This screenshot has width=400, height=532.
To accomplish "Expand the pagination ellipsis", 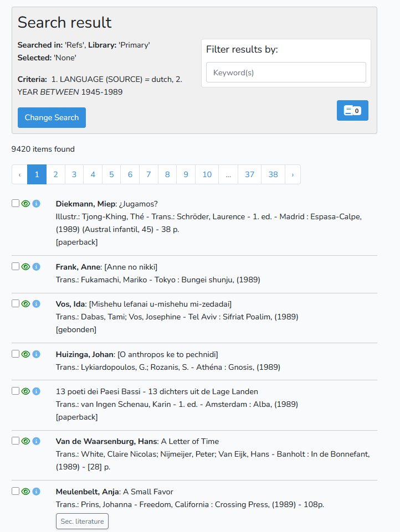I will point(228,174).
